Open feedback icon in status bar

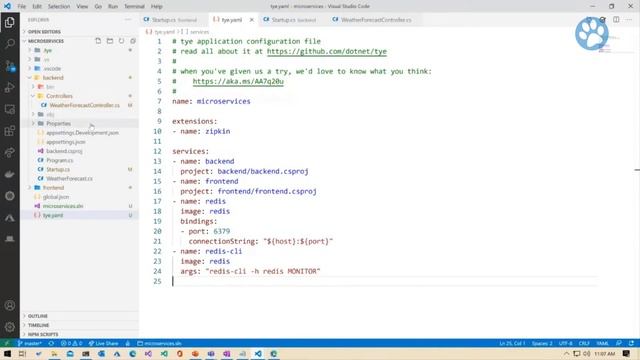click(619, 343)
